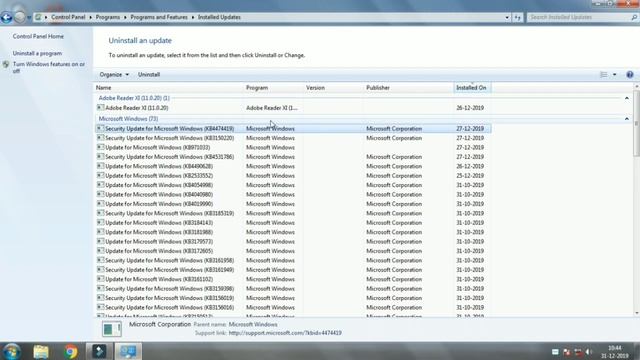Click the Uninstall toolbar button
640x360 pixels.
coord(149,75)
